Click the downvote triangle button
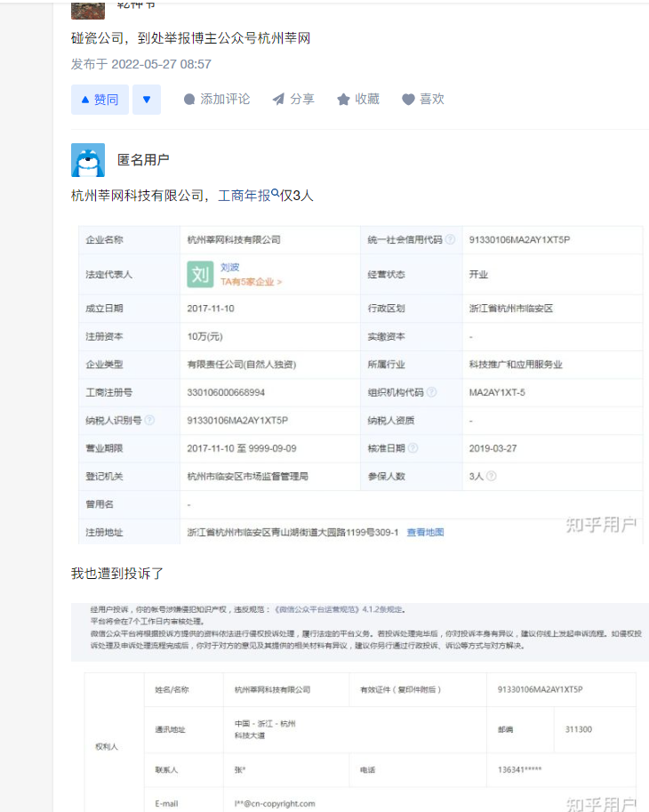Screen dimensions: 649x812 147,100
